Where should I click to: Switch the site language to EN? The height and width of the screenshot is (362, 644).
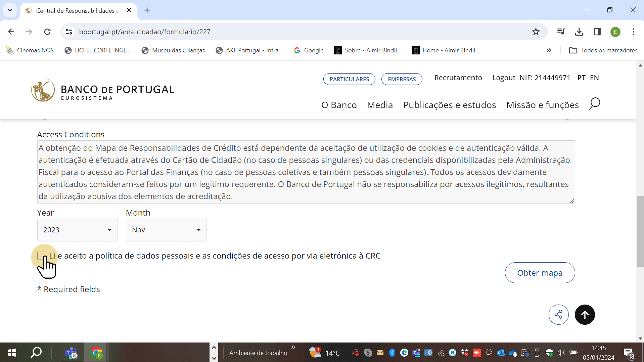tap(594, 78)
